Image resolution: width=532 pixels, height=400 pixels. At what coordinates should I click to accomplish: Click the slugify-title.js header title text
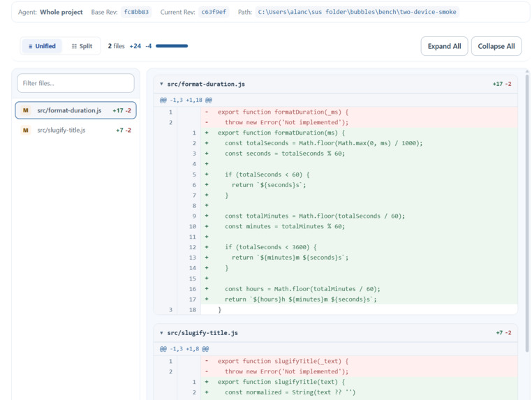[x=202, y=333]
